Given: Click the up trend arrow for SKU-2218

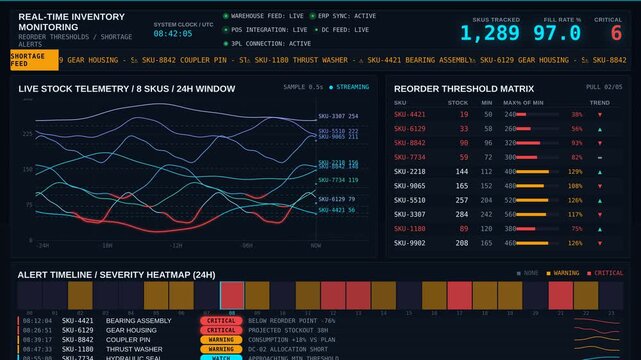Looking at the screenshot, I should 600,172.
